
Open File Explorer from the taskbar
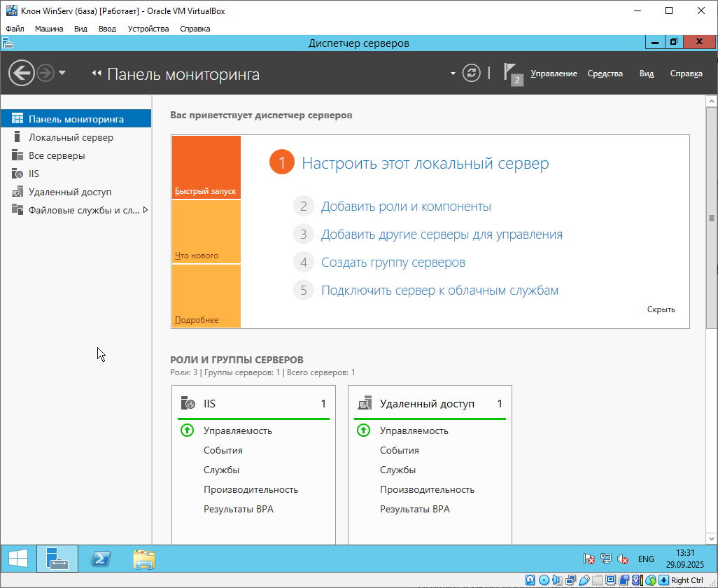tap(144, 559)
